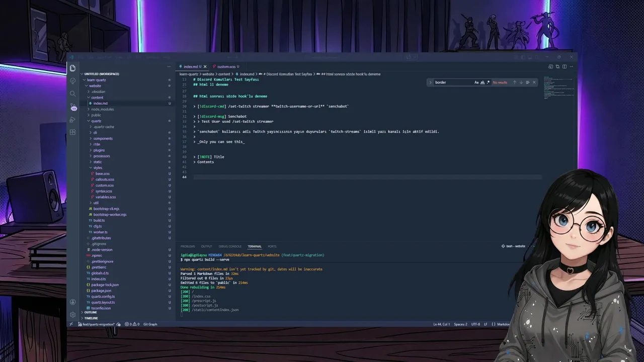Open Source Control view with the badge
The width and height of the screenshot is (644, 362).
pyautogui.click(x=73, y=107)
